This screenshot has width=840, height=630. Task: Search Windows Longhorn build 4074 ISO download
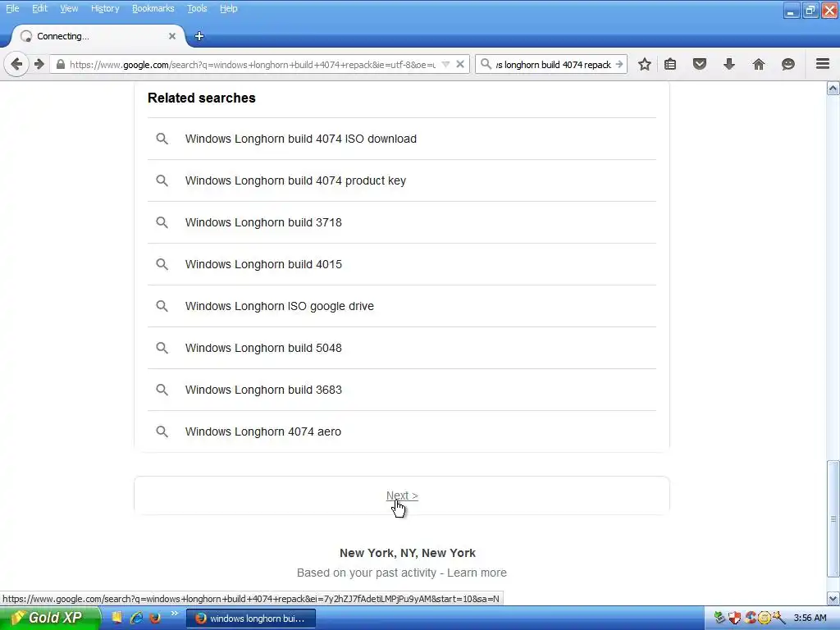pyautogui.click(x=402, y=139)
